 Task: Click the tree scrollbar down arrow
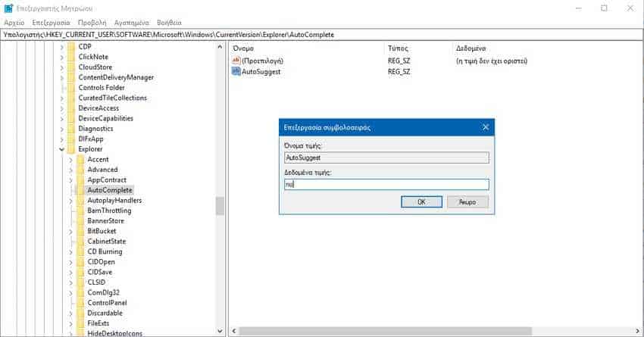[x=220, y=331]
